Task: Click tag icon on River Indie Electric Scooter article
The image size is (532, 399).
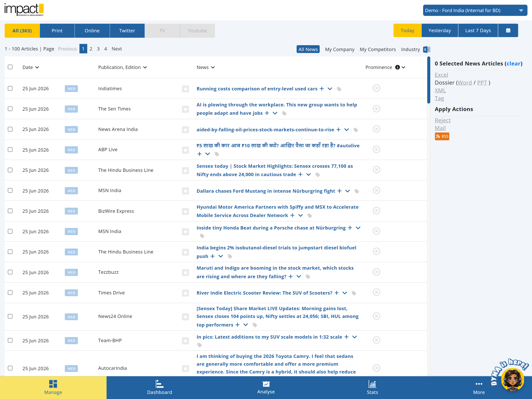Action: [x=354, y=293]
